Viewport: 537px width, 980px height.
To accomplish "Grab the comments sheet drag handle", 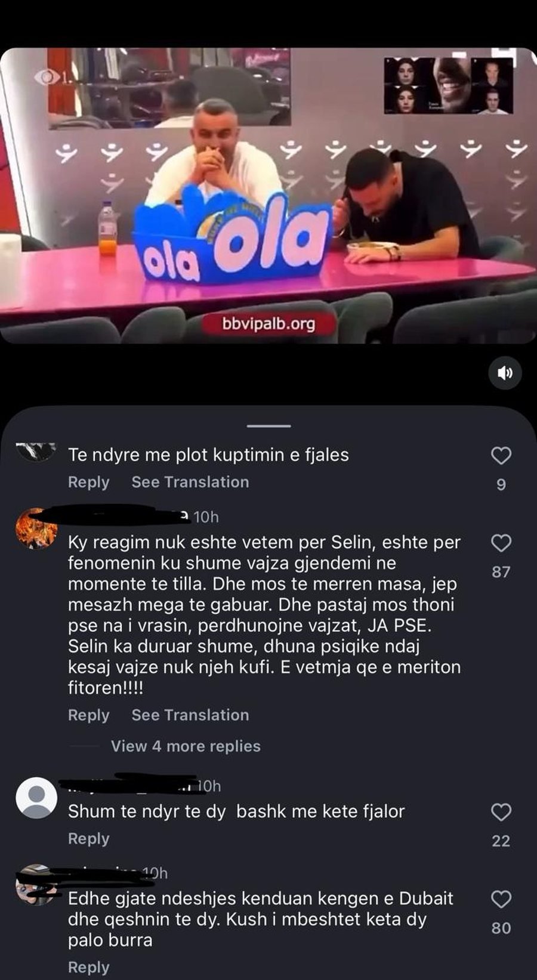I will coord(268,426).
